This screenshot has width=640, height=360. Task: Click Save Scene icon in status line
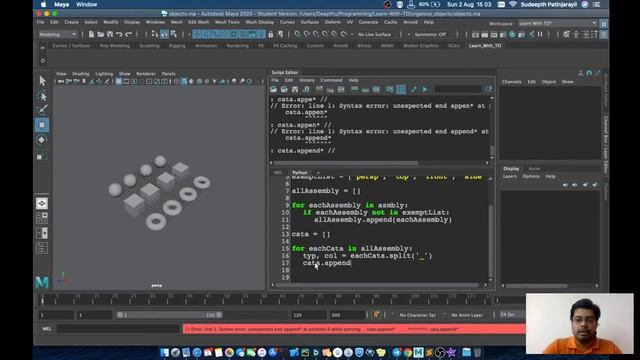[110, 35]
